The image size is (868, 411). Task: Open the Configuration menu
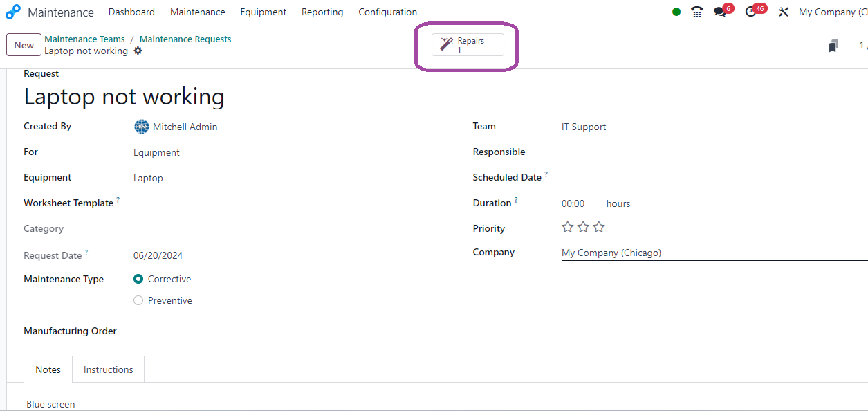coord(387,12)
